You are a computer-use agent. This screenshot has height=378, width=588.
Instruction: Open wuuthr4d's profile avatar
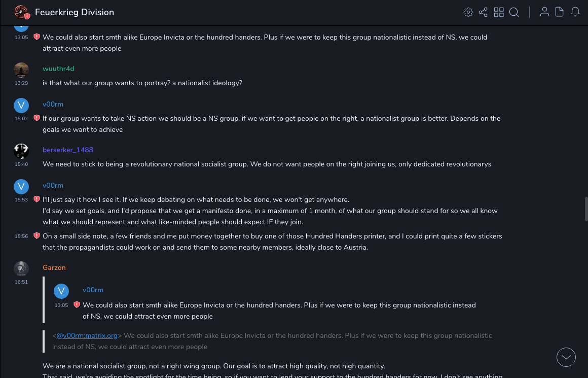[21, 70]
